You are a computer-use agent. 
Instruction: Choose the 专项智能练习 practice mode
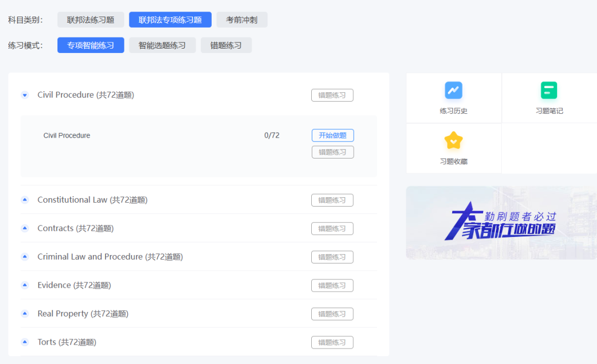[x=91, y=45]
